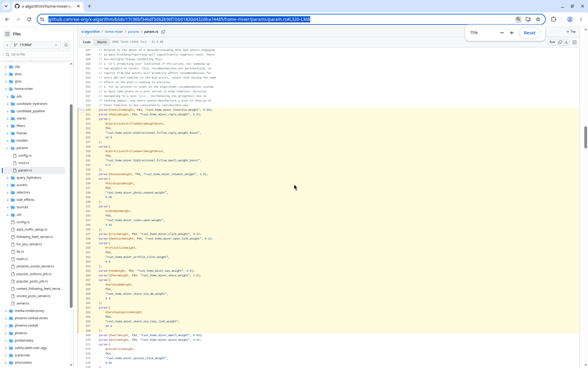Viewport: 588px width, 368px height.
Task: Open params breadcrumb link
Action: 134,32
